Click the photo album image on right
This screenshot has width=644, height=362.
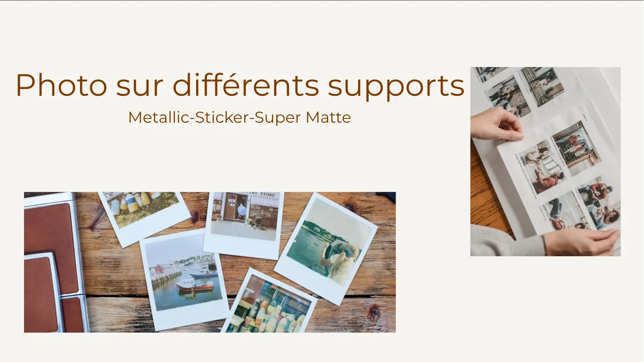[x=545, y=161]
